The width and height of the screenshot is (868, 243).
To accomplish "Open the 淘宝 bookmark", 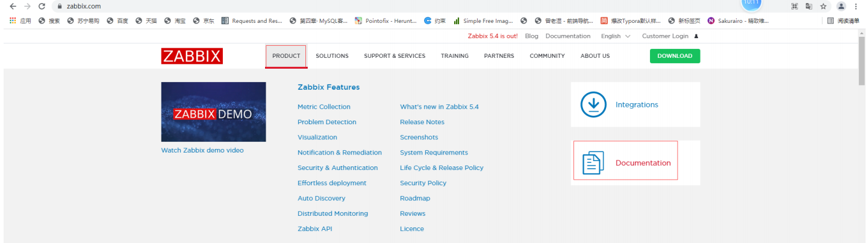I will [175, 21].
